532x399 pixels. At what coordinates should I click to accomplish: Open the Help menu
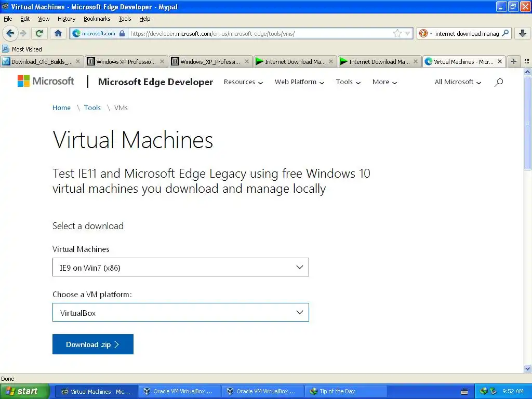pyautogui.click(x=144, y=19)
